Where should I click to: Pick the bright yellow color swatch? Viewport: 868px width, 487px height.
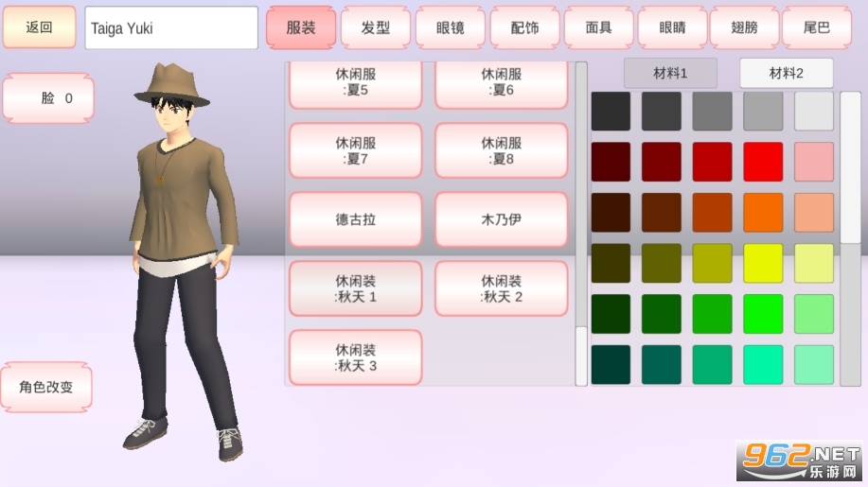click(x=763, y=263)
